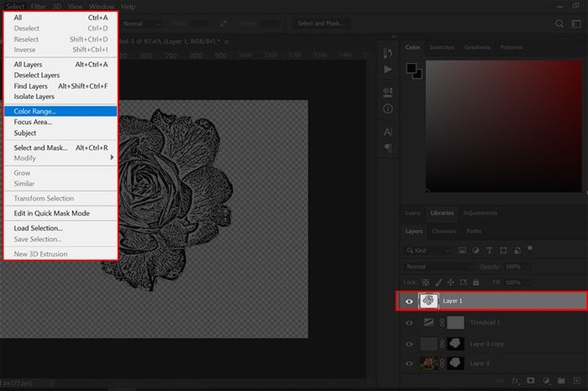
Task: Toggle mask link on Threshold 1 layer
Action: (x=442, y=322)
